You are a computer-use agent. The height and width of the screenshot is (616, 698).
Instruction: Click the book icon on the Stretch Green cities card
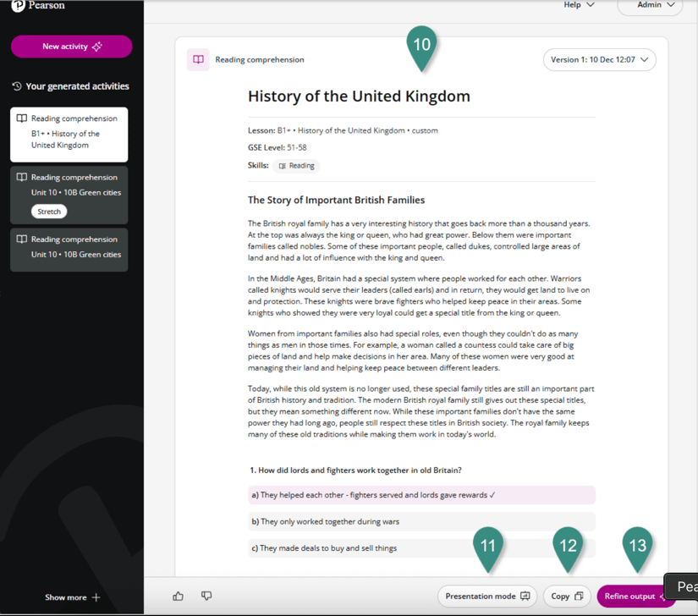pyautogui.click(x=22, y=177)
